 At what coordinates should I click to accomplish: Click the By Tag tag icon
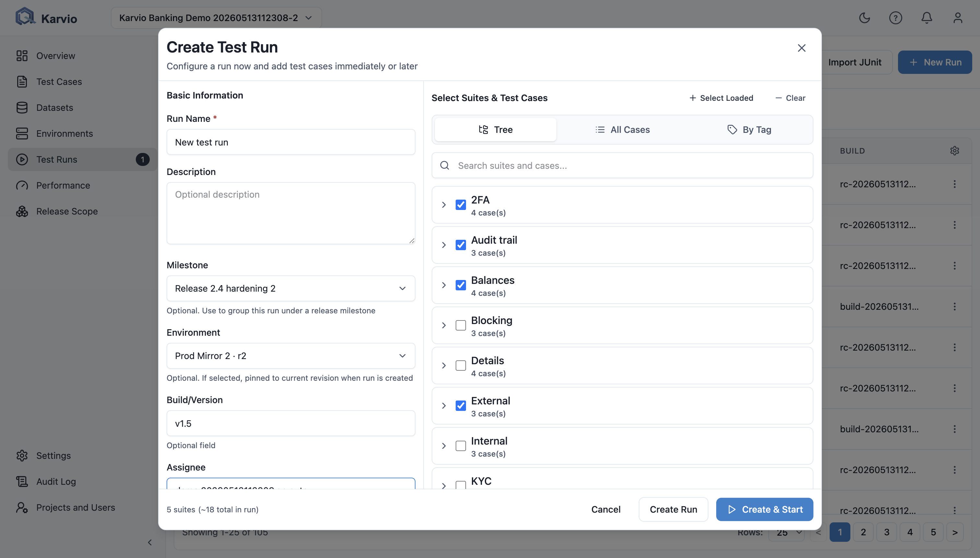tap(732, 130)
